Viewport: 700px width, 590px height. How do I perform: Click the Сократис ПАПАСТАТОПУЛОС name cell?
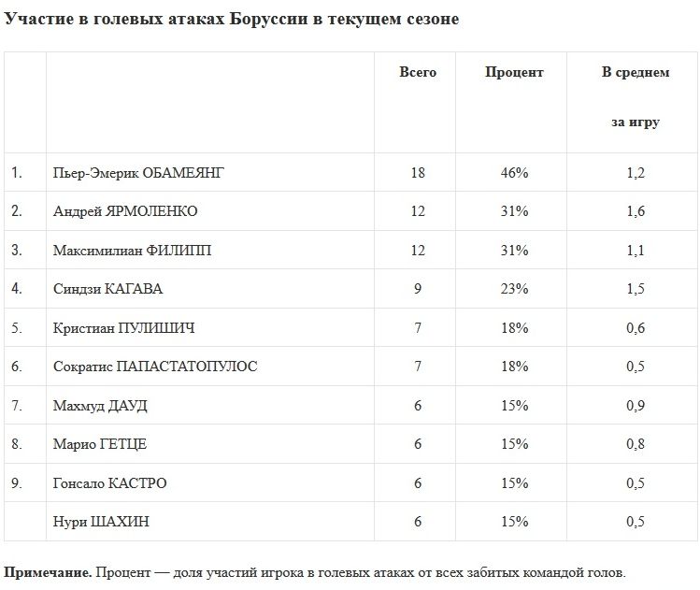(155, 367)
